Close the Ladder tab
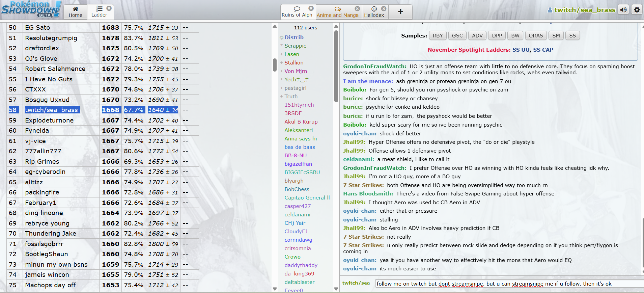The height and width of the screenshot is (293, 644). click(x=109, y=8)
